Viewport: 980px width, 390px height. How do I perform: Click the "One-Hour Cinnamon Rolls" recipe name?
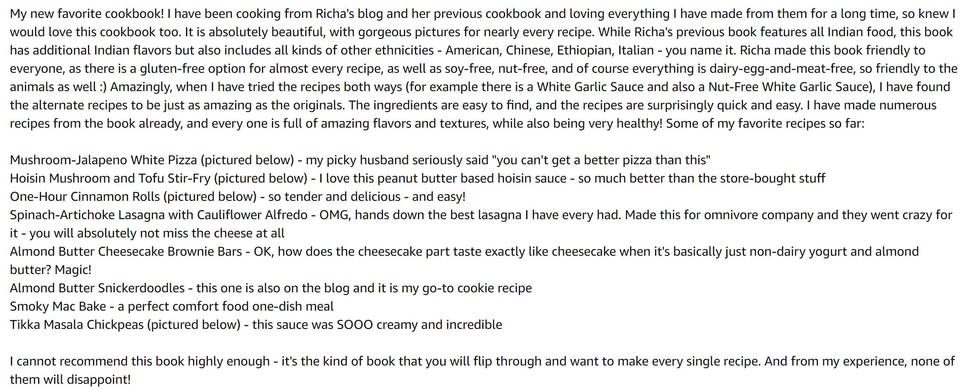point(84,197)
